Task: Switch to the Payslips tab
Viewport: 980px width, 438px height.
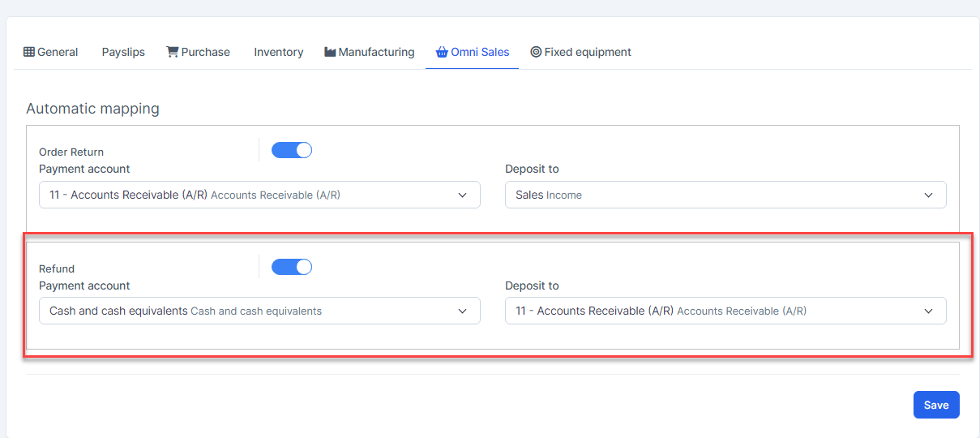Action: point(123,52)
